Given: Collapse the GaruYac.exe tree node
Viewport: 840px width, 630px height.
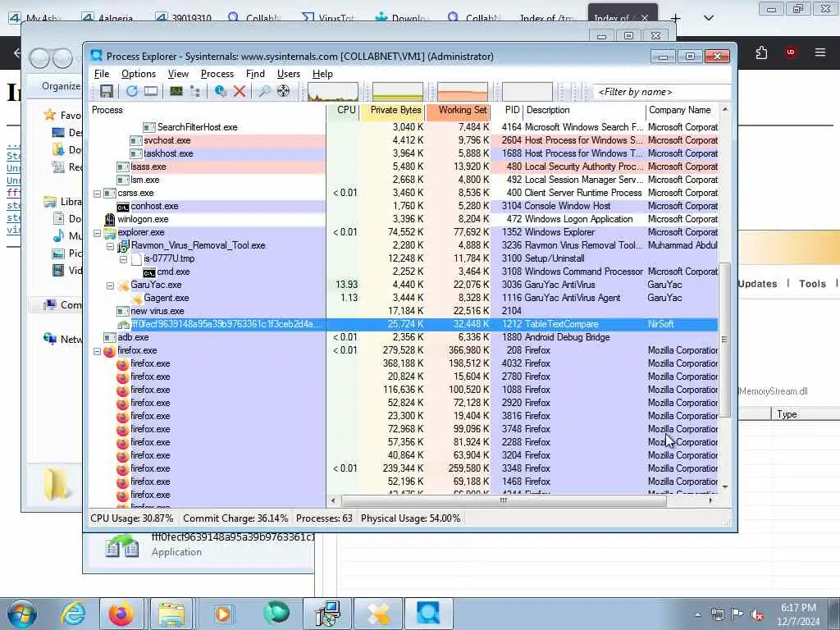Looking at the screenshot, I should click(111, 285).
